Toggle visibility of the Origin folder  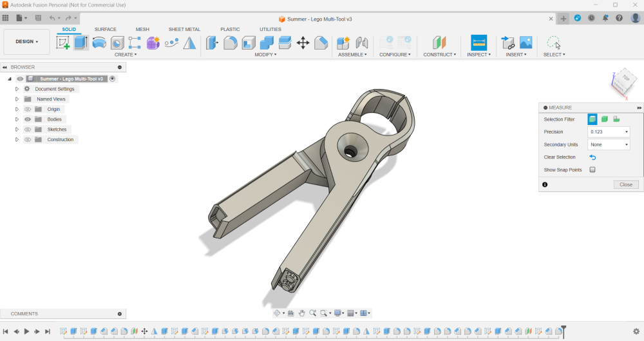28,110
